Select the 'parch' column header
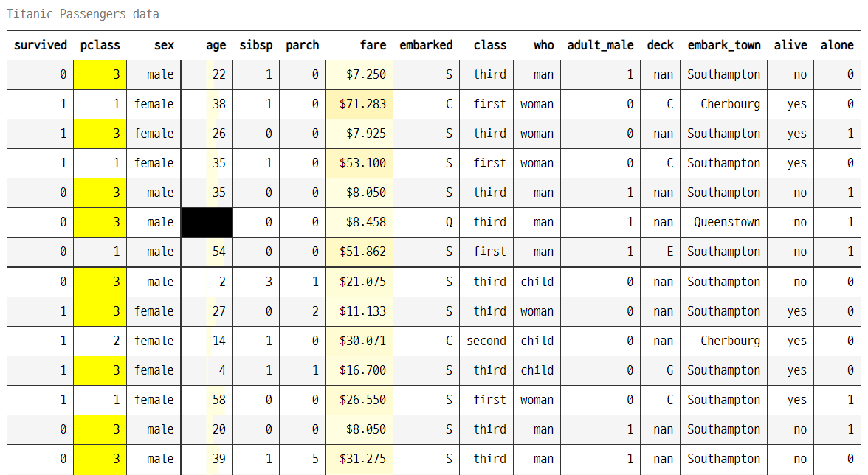Screen dimensions: 868x475 tap(303, 45)
